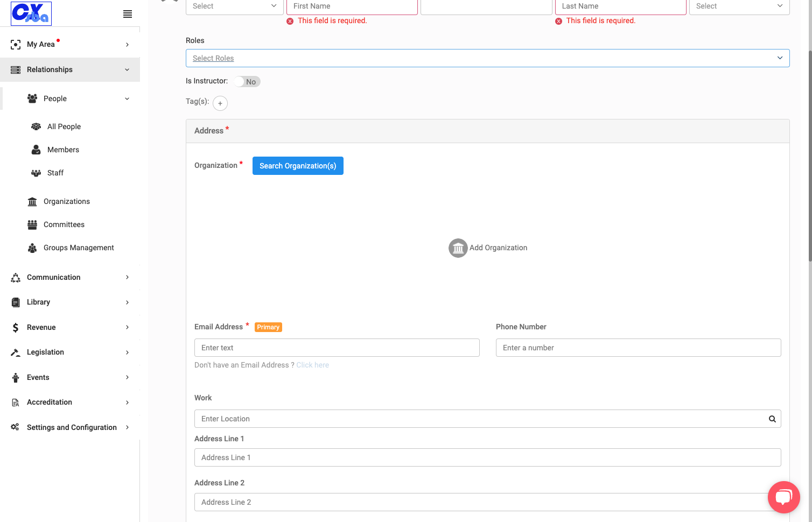
Task: Click the People group icon
Action: point(32,98)
